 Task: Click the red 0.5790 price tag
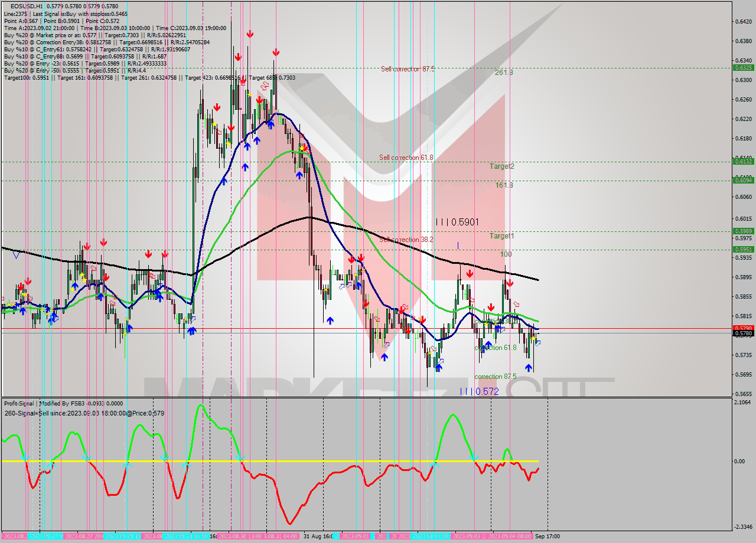click(742, 328)
